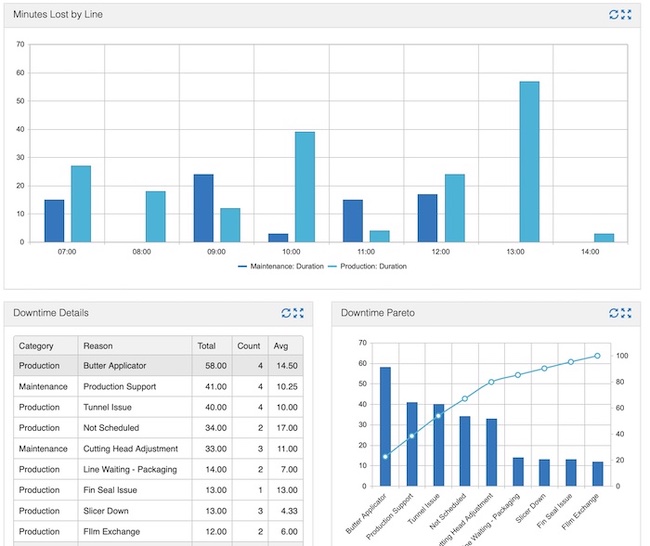Expand Minutes Lost by Line panel fullscreen
This screenshot has width=650, height=546.
[626, 15]
